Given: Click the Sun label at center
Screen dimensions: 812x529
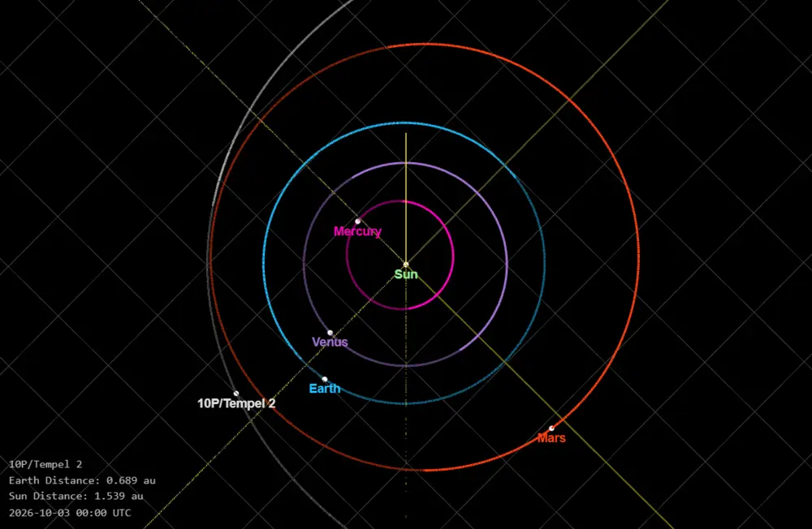Looking at the screenshot, I should tap(406, 274).
